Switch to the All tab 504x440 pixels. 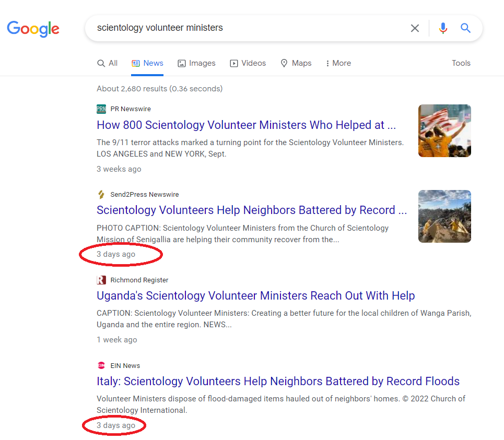click(108, 63)
